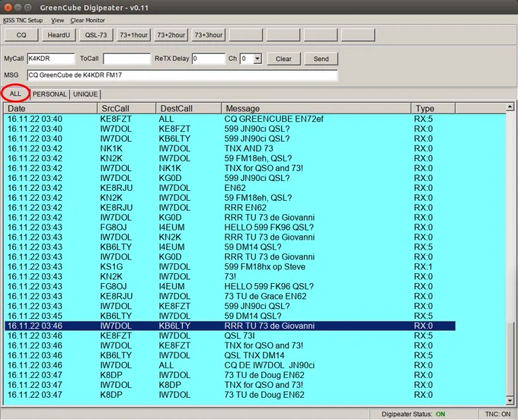518x420 pixels.
Task: Focus the MyCall field containing K4KDR
Action: pyautogui.click(x=51, y=59)
